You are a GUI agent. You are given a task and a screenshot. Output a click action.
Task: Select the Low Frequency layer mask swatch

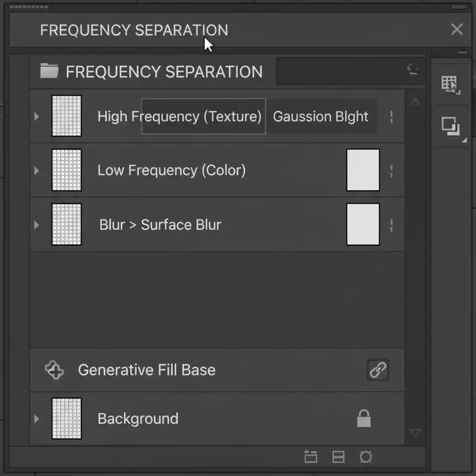363,170
